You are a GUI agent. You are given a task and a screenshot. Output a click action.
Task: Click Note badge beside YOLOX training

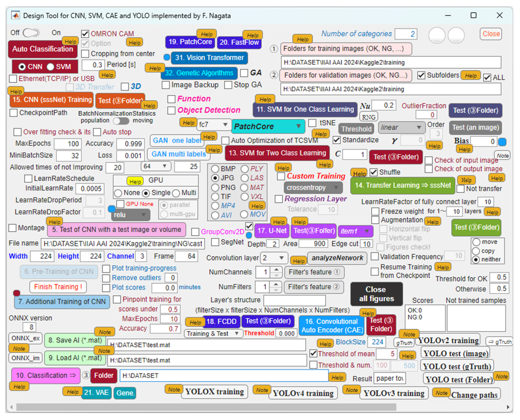point(174,389)
